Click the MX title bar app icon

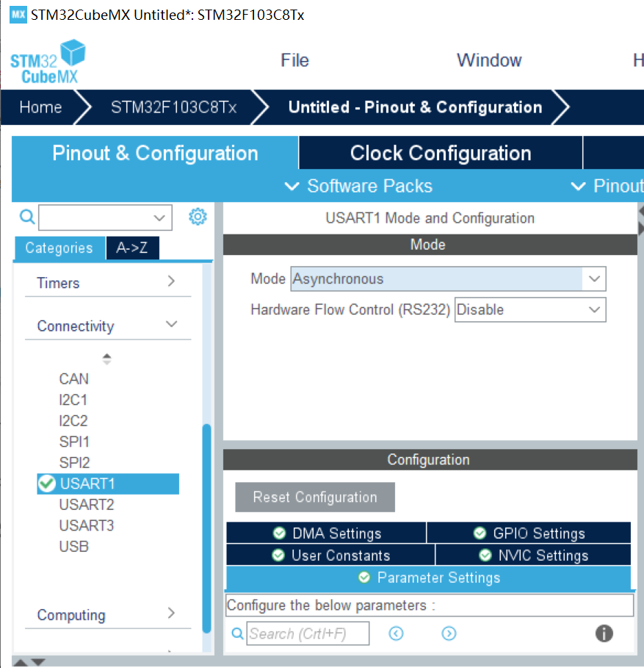(x=18, y=15)
